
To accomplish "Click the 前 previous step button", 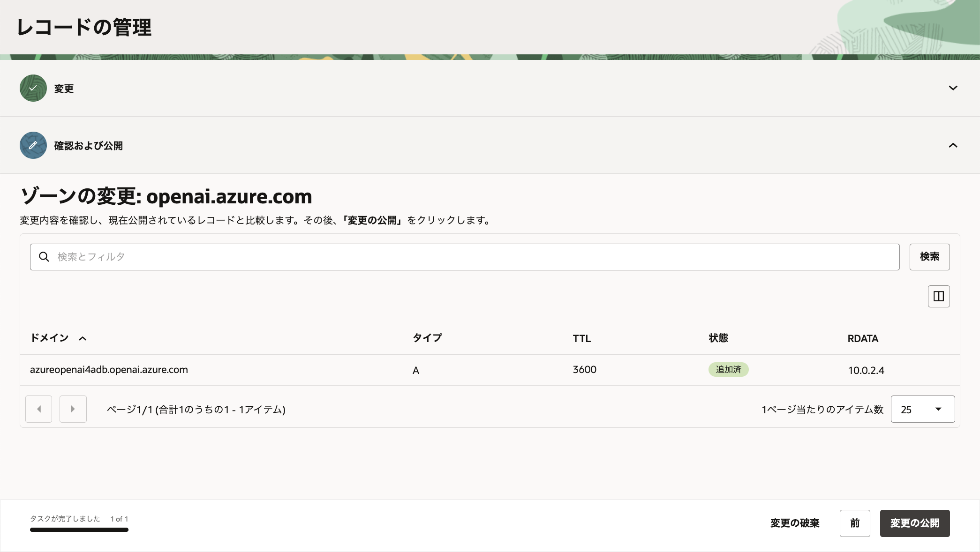I will pos(854,523).
